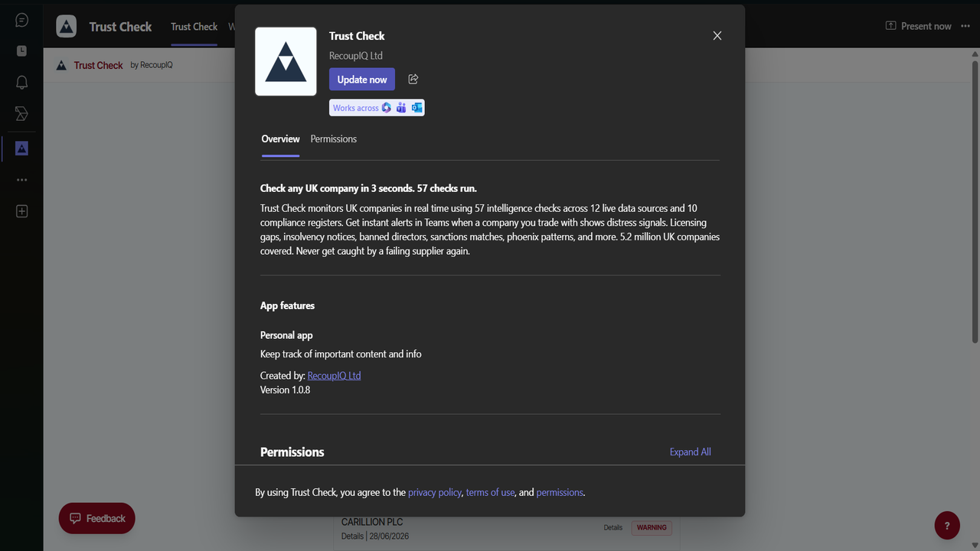Click the Details label beside the WARNING badge
980x551 pixels.
pos(612,528)
